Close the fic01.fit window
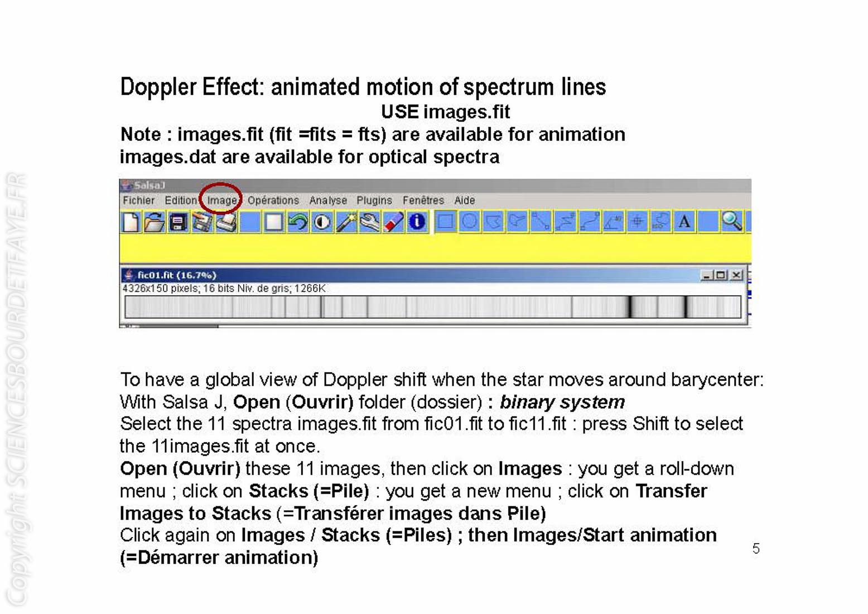 737,275
